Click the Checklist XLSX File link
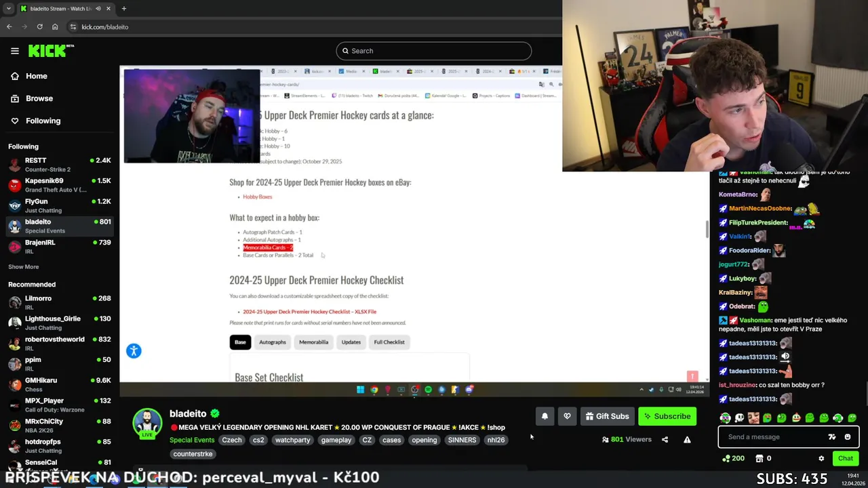 pos(309,312)
